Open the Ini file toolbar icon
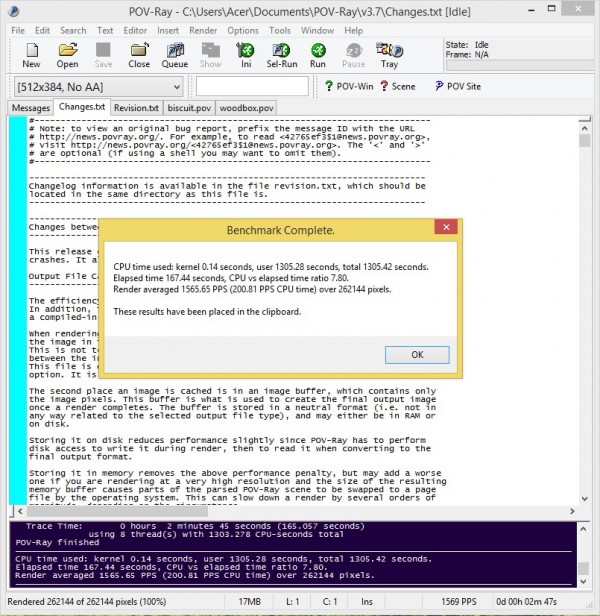 (x=246, y=55)
